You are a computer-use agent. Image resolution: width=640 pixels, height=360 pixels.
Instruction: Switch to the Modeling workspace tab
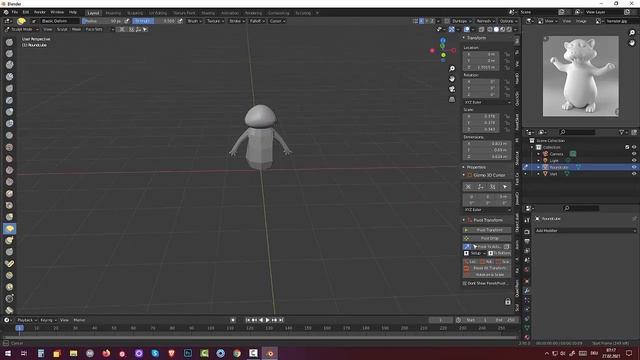[113, 13]
